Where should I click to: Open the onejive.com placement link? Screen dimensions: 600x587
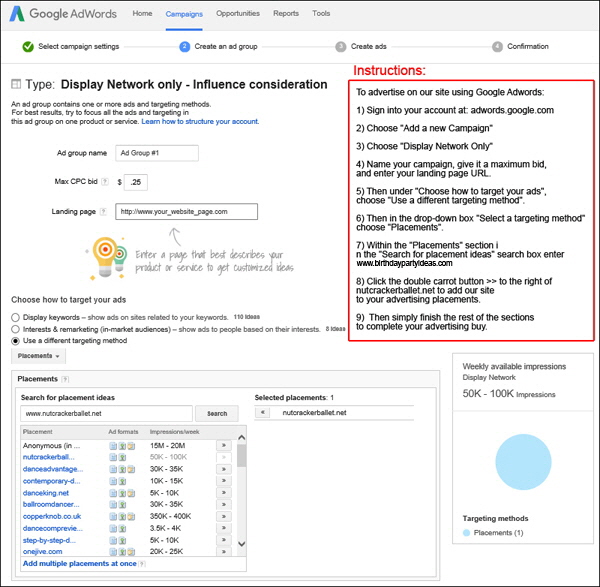42,552
